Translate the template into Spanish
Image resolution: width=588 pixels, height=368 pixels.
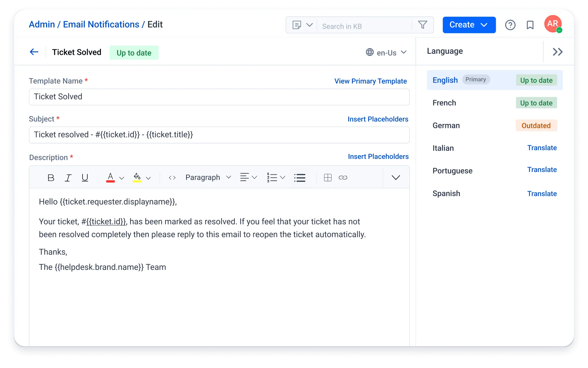coord(542,193)
